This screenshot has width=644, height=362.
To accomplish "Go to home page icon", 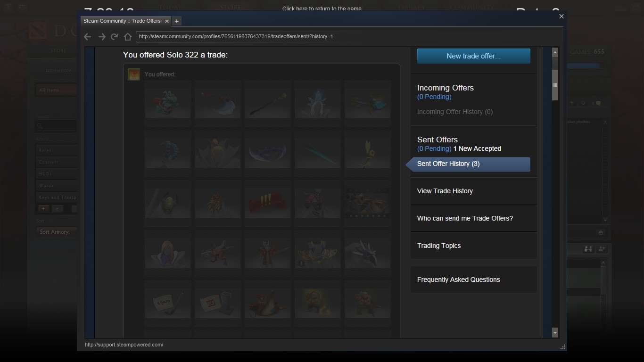I will pos(128,37).
